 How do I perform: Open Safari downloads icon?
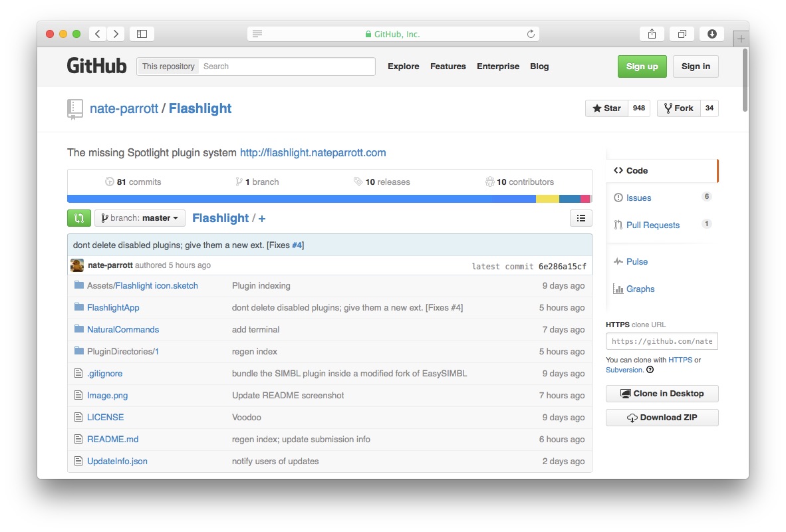[712, 34]
